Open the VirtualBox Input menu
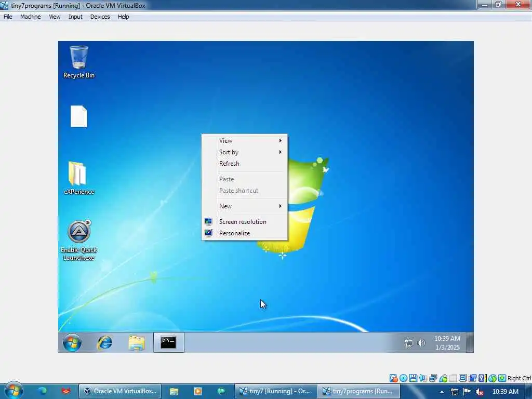Image resolution: width=532 pixels, height=399 pixels. click(x=75, y=17)
